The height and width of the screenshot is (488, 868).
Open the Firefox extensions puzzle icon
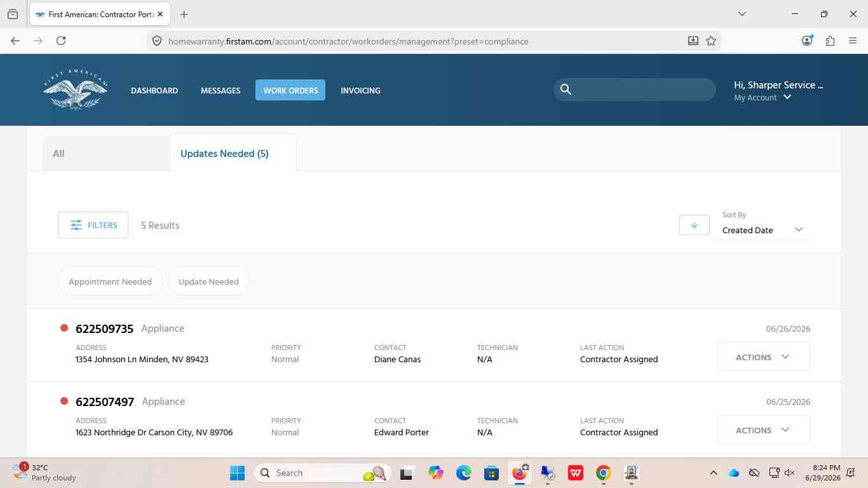pyautogui.click(x=830, y=41)
